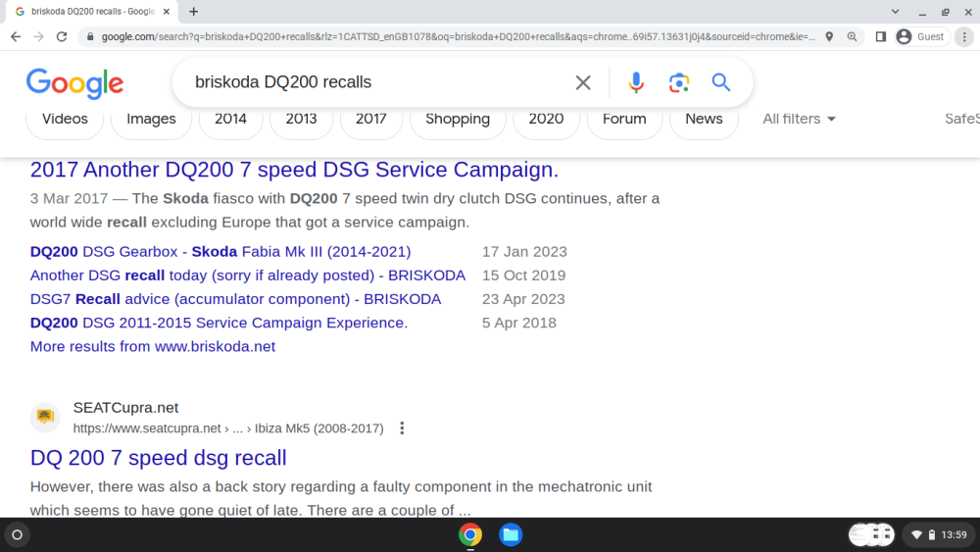
Task: Open the tab search dropdown chevron
Action: click(895, 11)
